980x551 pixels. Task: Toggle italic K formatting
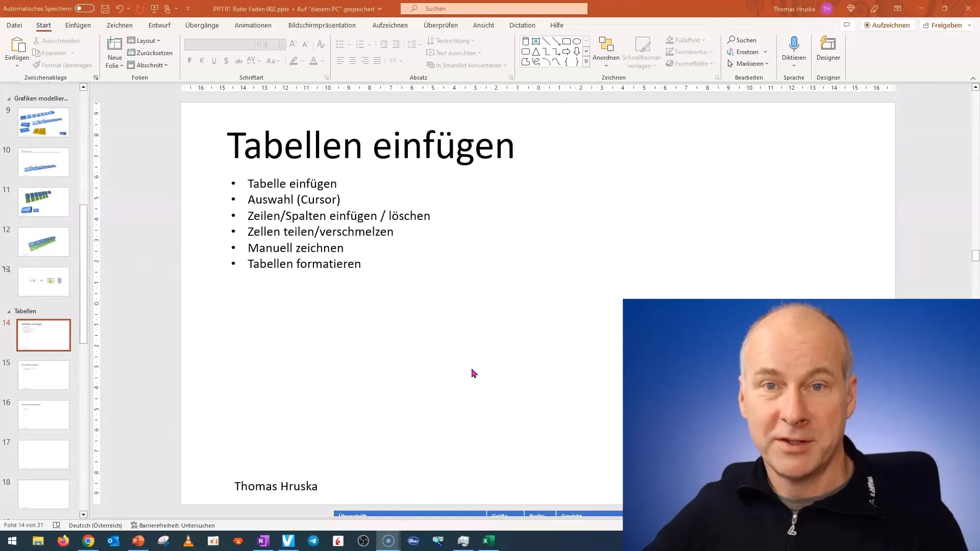(x=202, y=61)
